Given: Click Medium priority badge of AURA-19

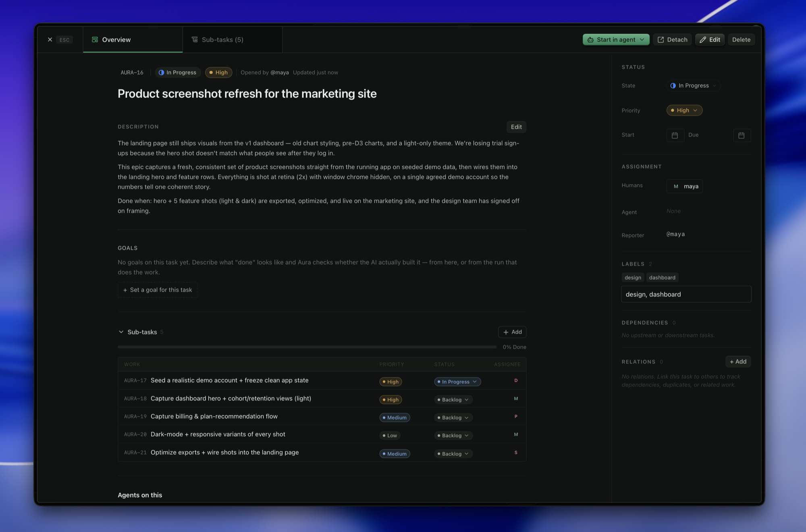Looking at the screenshot, I should click(x=395, y=418).
